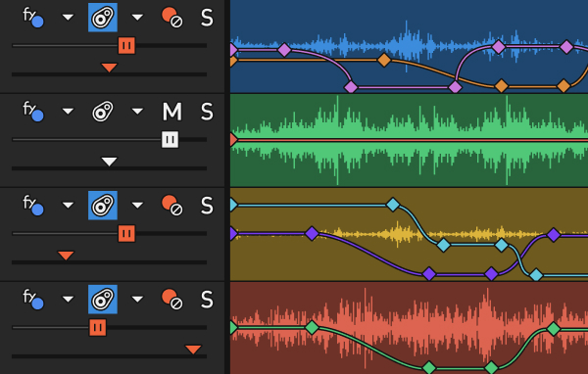This screenshot has width=588, height=374.
Task: Select second pink envelope point on blue track
Action: [284, 50]
